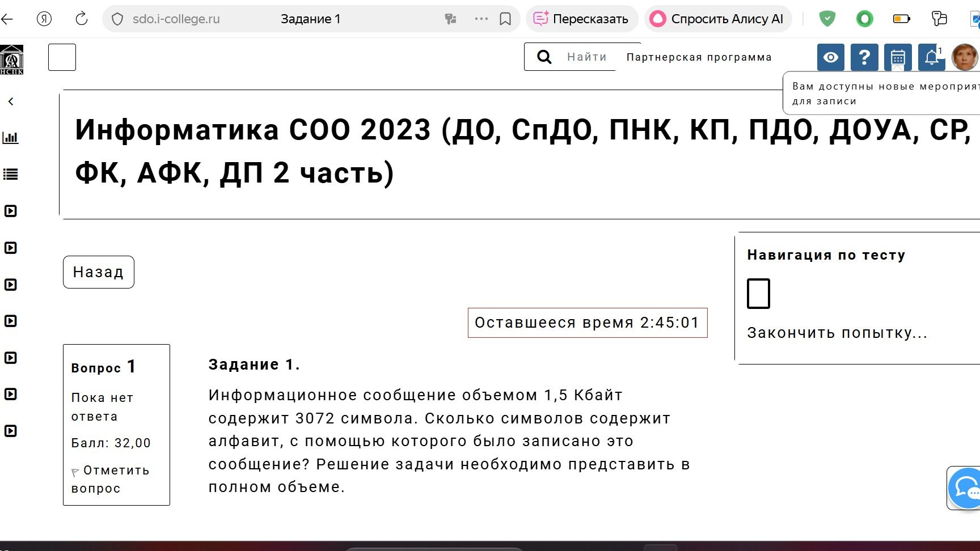The height and width of the screenshot is (551, 980).
Task: Open Спросить Алису AI
Action: (x=717, y=19)
